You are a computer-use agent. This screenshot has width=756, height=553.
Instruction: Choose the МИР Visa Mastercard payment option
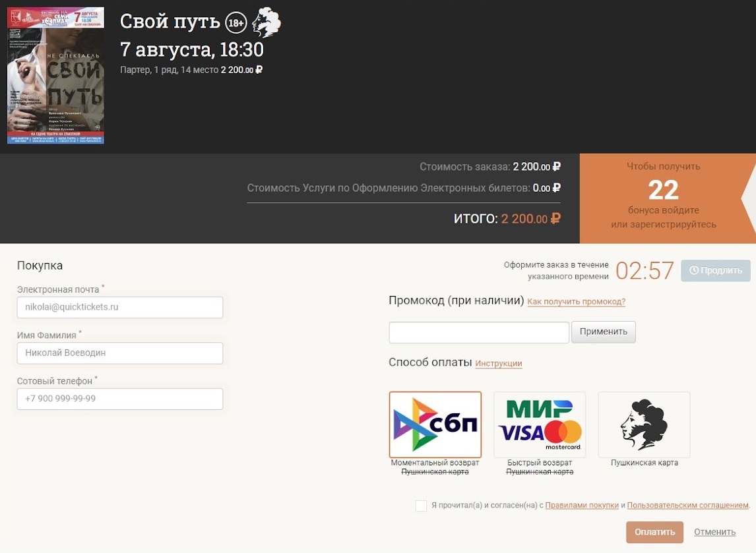tap(540, 424)
